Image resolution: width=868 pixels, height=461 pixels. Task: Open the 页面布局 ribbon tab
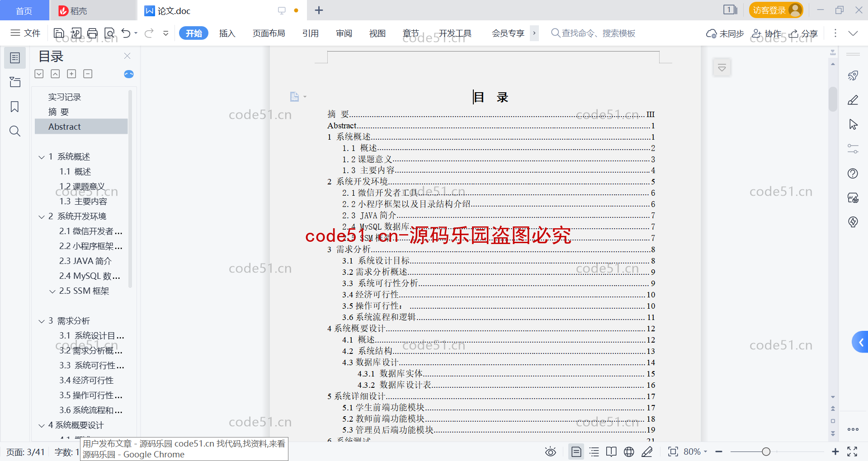point(269,33)
